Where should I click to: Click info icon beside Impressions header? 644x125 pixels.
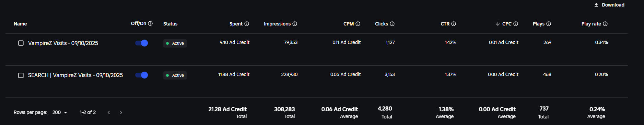tap(295, 24)
